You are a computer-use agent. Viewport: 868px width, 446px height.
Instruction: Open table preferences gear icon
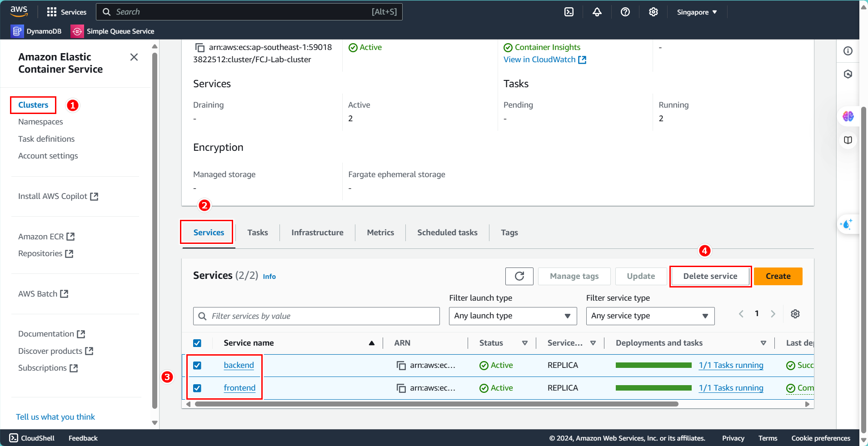click(x=795, y=314)
